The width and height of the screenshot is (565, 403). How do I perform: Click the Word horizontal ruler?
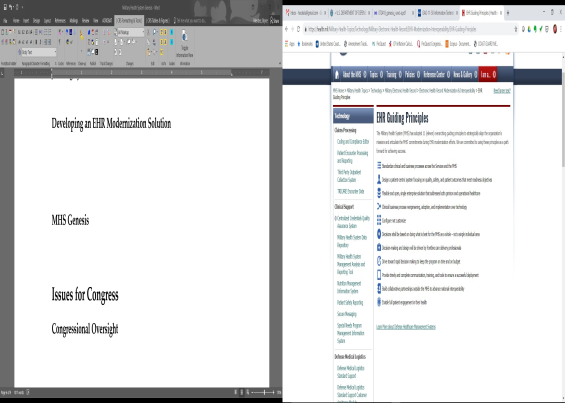pos(141,73)
